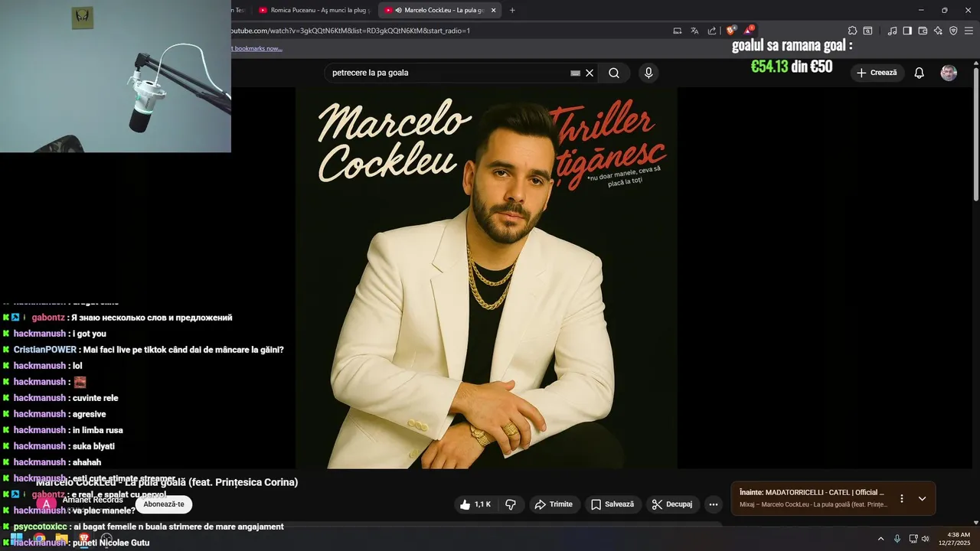The height and width of the screenshot is (551, 980).
Task: Click the share page icon in address bar
Action: (712, 31)
